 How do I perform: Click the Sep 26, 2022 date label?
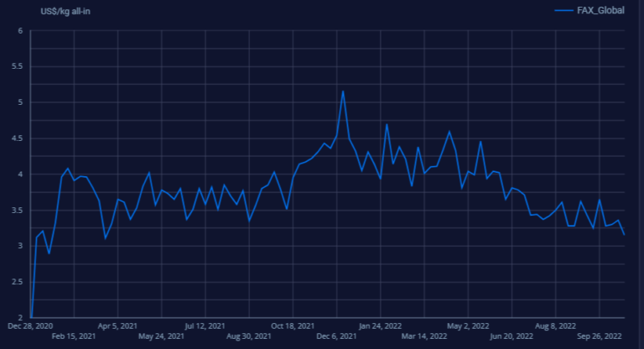point(599,336)
